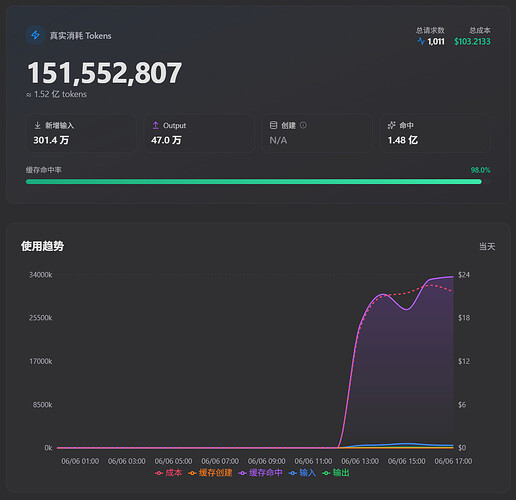Click the 使用趋势 chart heading

[x=42, y=246]
